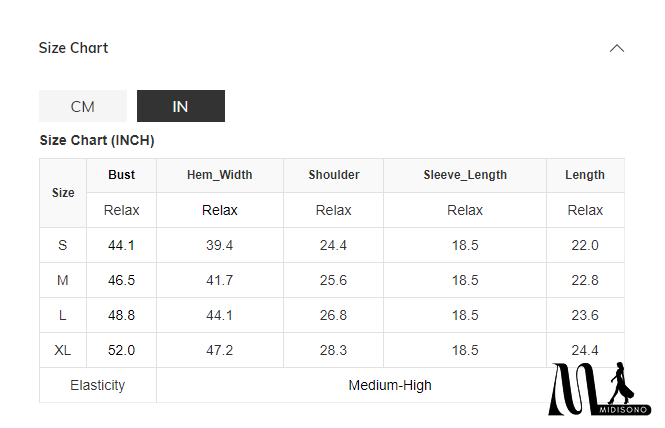665x428 pixels.
Task: Click the Bust column header
Action: coord(122,175)
